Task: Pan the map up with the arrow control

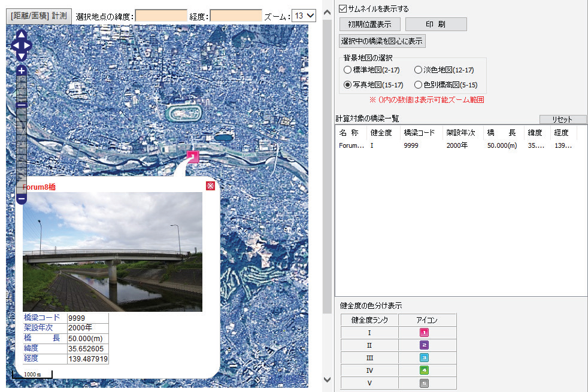Action: coord(22,35)
